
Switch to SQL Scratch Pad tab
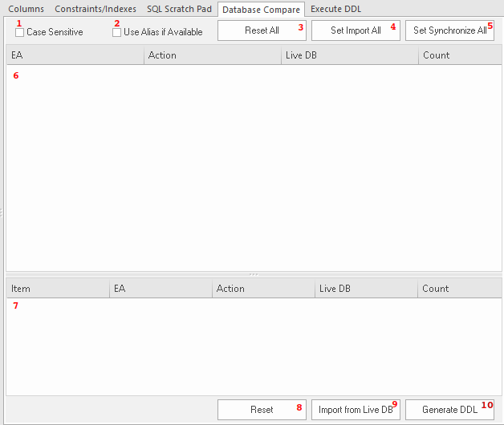pyautogui.click(x=179, y=9)
